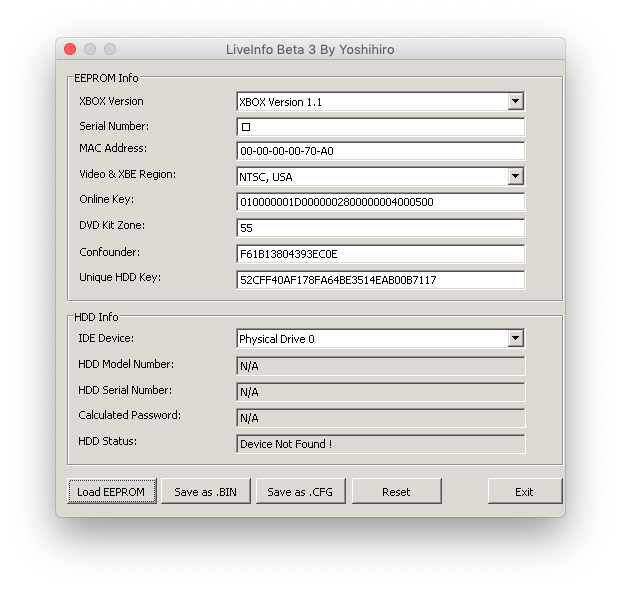Click the 'LiveInfo Beta 3 By Yoshihiro' title
This screenshot has width=621, height=591.
[310, 50]
